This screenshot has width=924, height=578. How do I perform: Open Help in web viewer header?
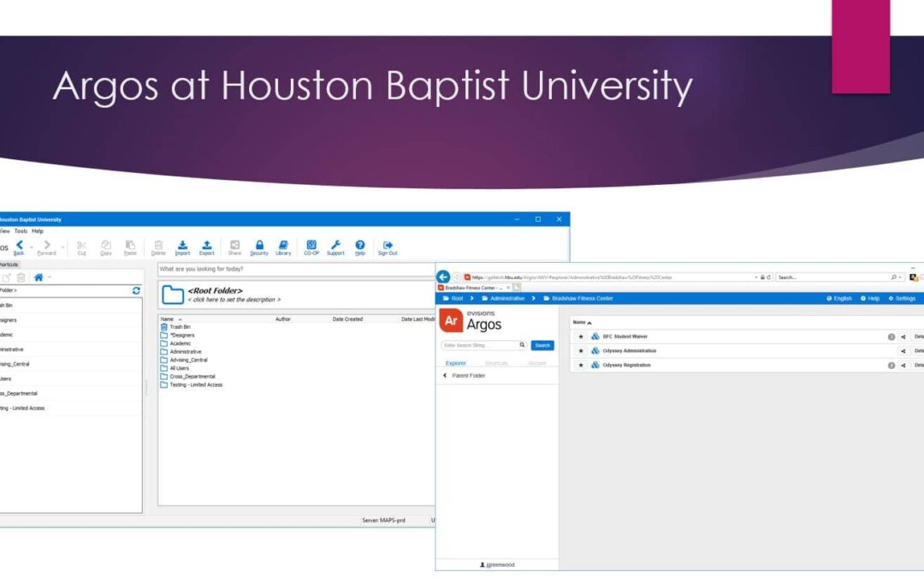(x=870, y=299)
